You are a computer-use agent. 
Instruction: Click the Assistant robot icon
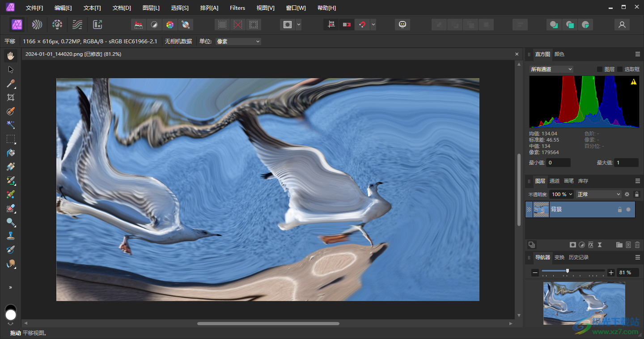(x=402, y=25)
